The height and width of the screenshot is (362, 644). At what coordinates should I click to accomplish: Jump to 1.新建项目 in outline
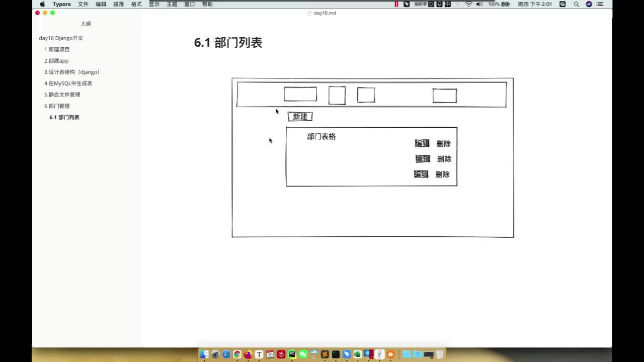57,49
